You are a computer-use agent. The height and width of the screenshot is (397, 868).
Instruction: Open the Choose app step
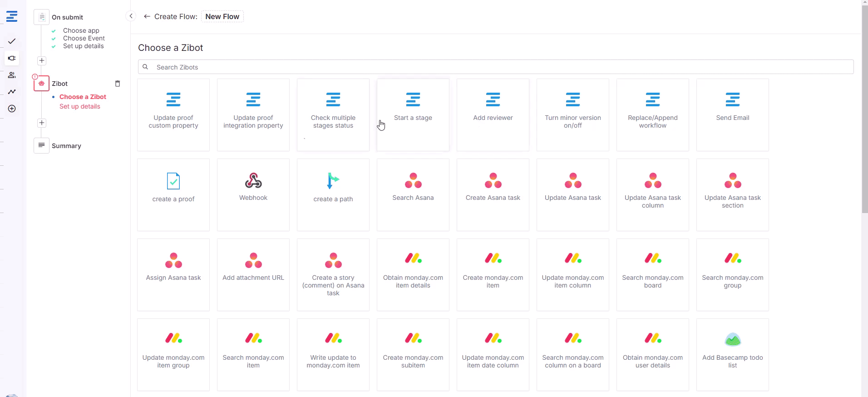point(81,30)
